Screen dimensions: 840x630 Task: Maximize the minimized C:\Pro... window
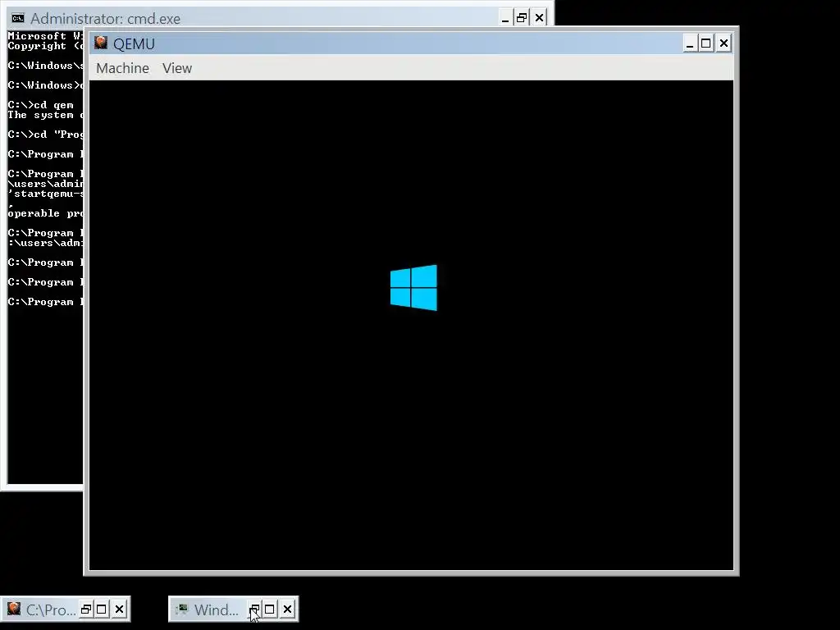tap(101, 609)
